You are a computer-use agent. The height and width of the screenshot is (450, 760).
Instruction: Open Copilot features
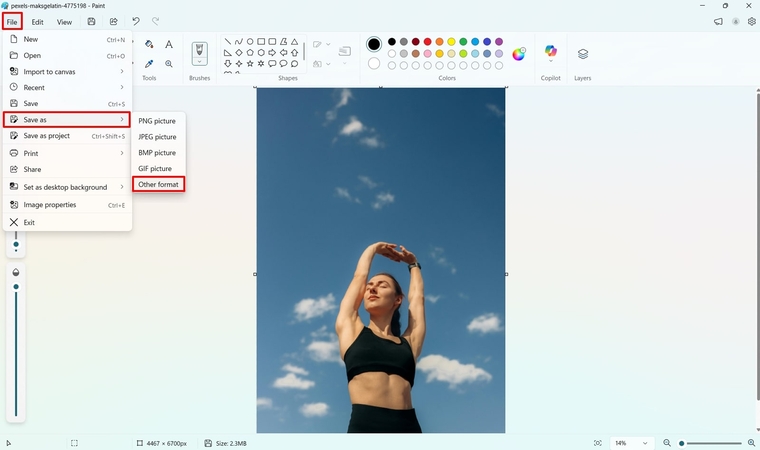tap(551, 51)
